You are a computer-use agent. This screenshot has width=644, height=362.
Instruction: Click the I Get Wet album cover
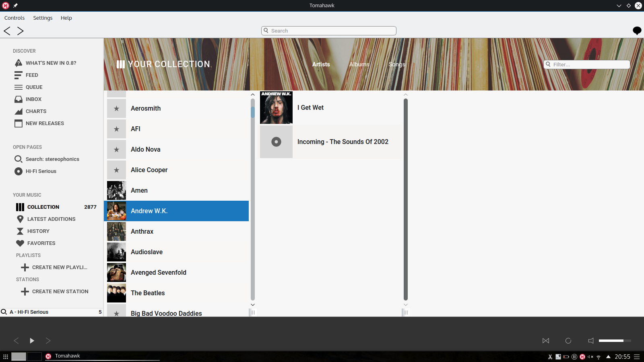coord(276,107)
